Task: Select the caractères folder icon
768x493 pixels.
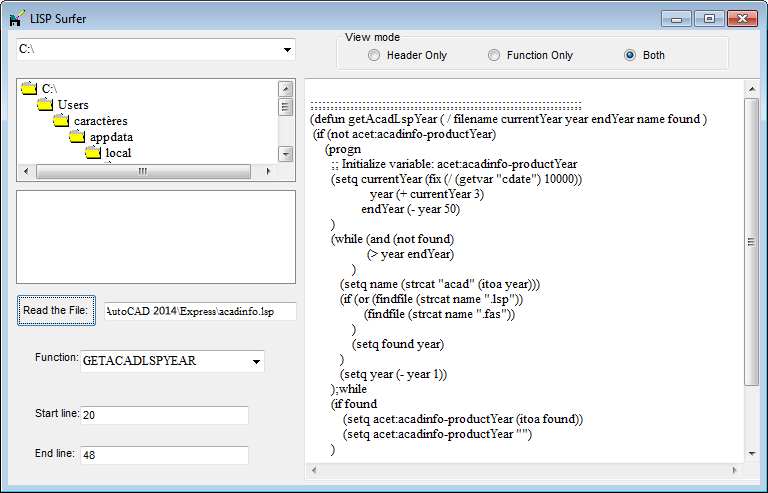Action: click(x=61, y=120)
